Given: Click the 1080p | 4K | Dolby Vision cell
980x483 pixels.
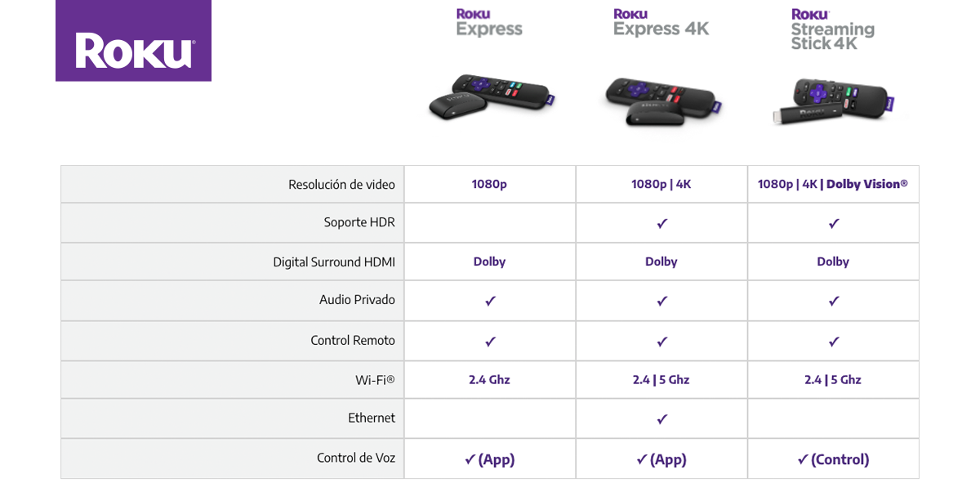Looking at the screenshot, I should (x=833, y=185).
